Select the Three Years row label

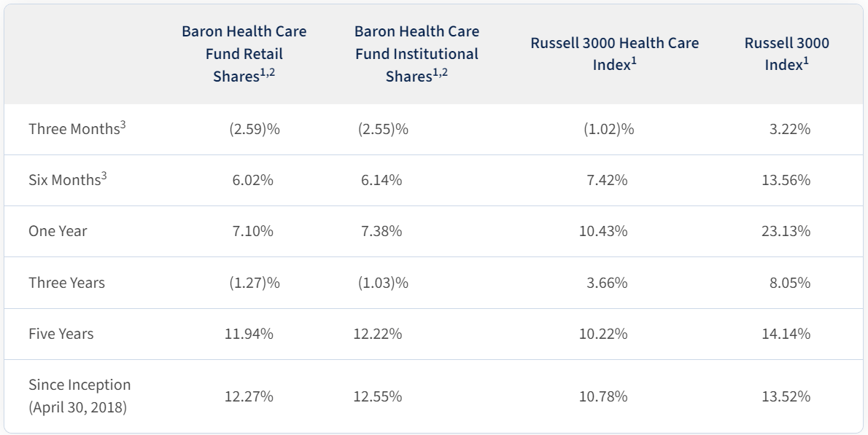tap(66, 283)
